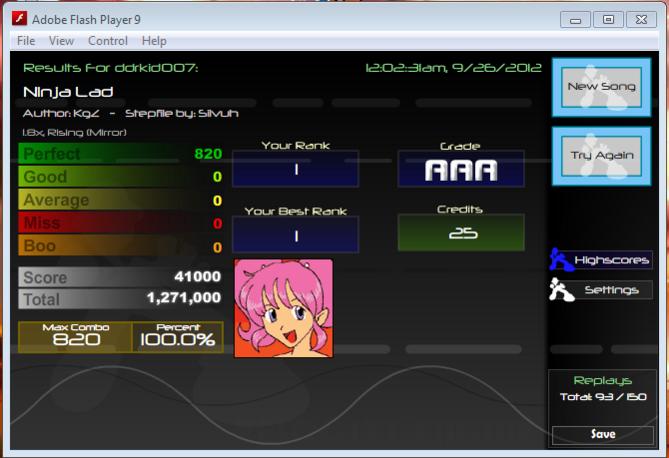Click the Max Combo 820 box
669x458 pixels.
[x=76, y=337]
